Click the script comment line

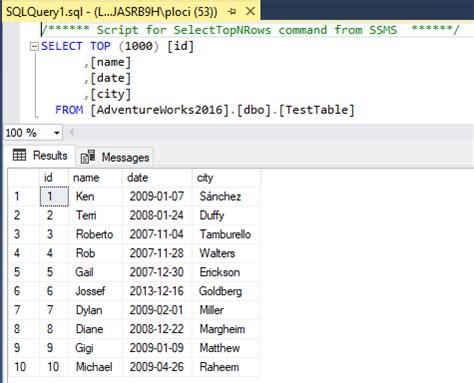[x=250, y=30]
